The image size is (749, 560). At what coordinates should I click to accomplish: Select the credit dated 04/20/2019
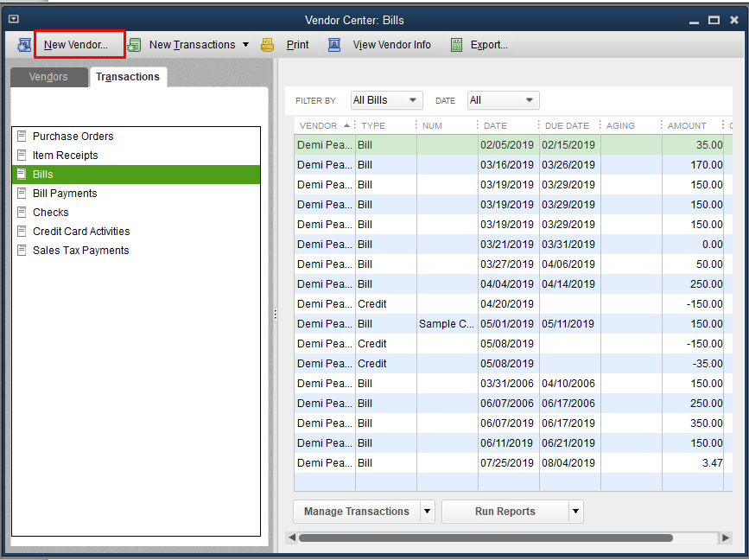[513, 304]
